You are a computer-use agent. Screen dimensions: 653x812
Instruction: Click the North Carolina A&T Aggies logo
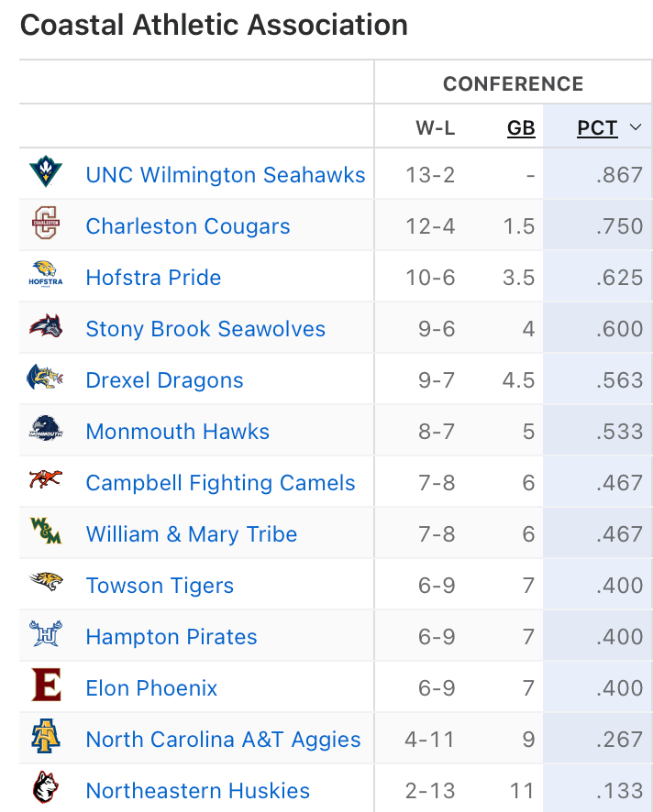(x=45, y=739)
